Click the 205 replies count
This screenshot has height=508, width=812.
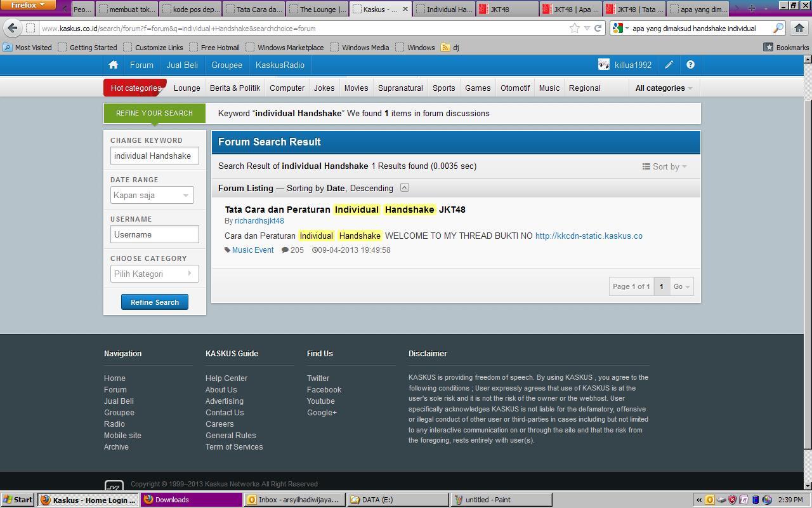click(293, 250)
